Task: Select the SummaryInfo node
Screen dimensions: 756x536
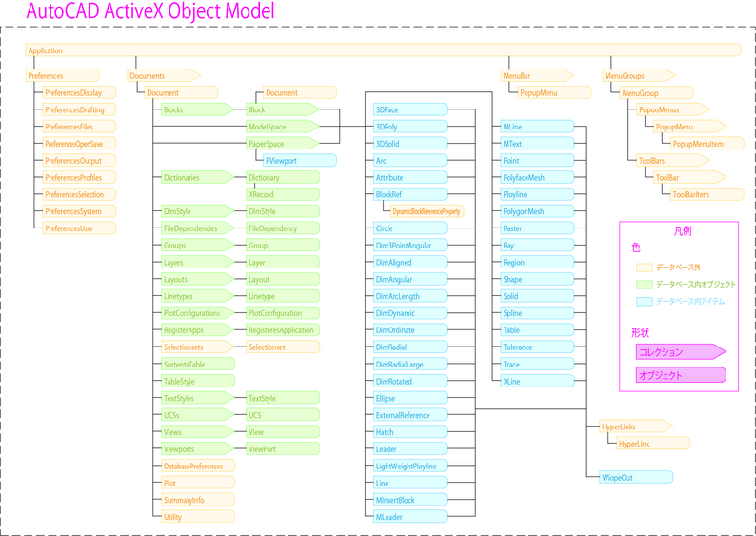Action: pos(198,500)
